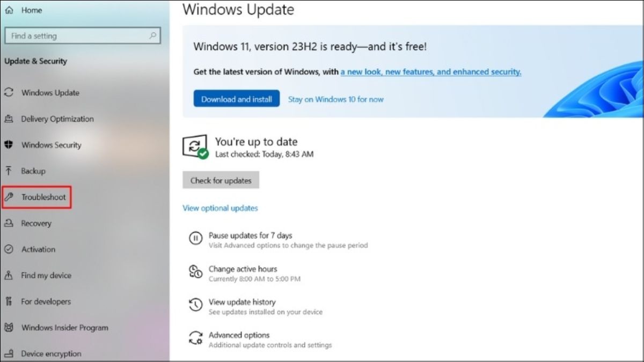
Task: Click the Recovery icon in sidebar
Action: (9, 223)
